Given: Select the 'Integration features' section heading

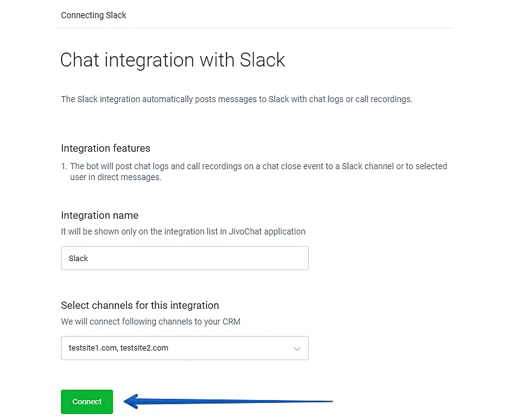Looking at the screenshot, I should 106,148.
